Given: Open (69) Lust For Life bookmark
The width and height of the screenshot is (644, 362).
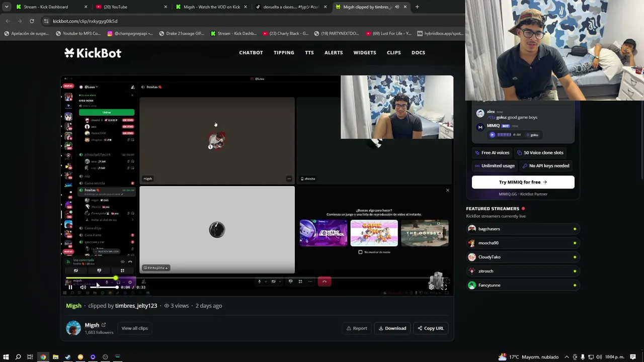Looking at the screenshot, I should point(389,34).
